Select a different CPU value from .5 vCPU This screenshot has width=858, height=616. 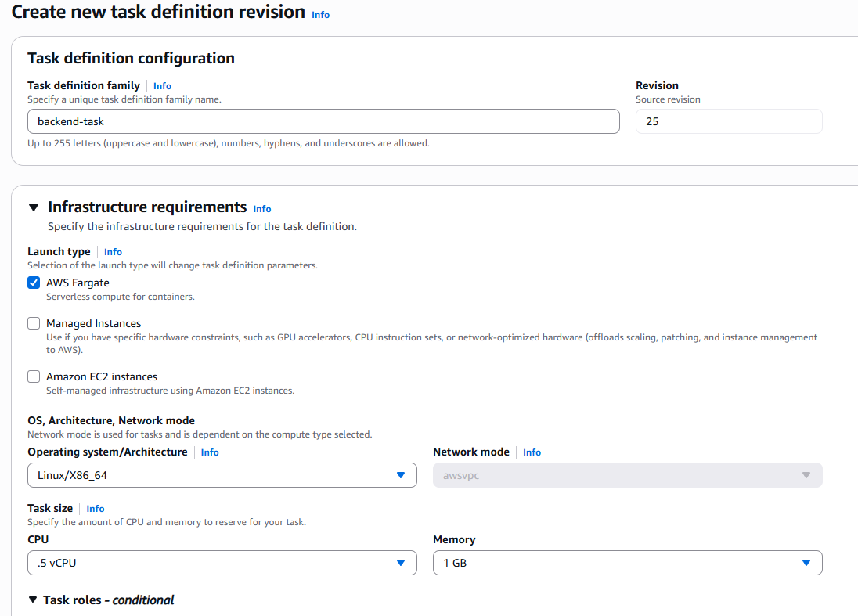(x=222, y=562)
